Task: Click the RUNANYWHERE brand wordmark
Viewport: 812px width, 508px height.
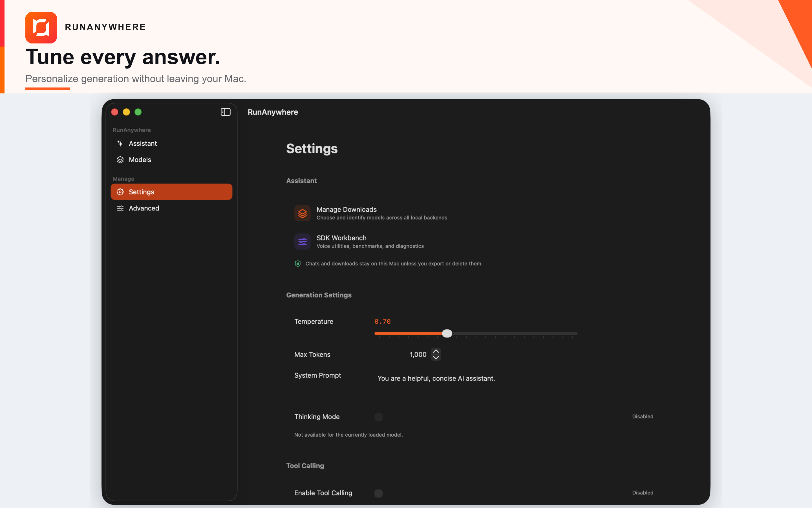Action: coord(105,27)
